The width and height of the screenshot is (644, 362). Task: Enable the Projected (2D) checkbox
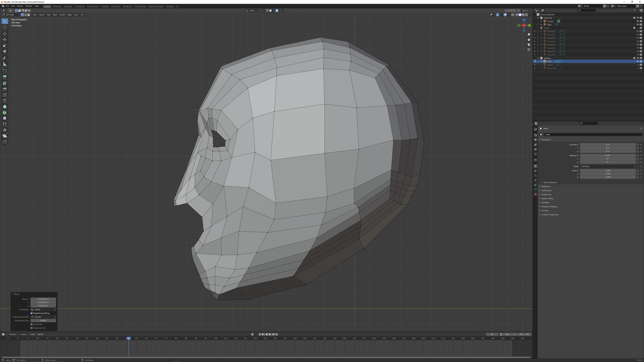pos(32,328)
